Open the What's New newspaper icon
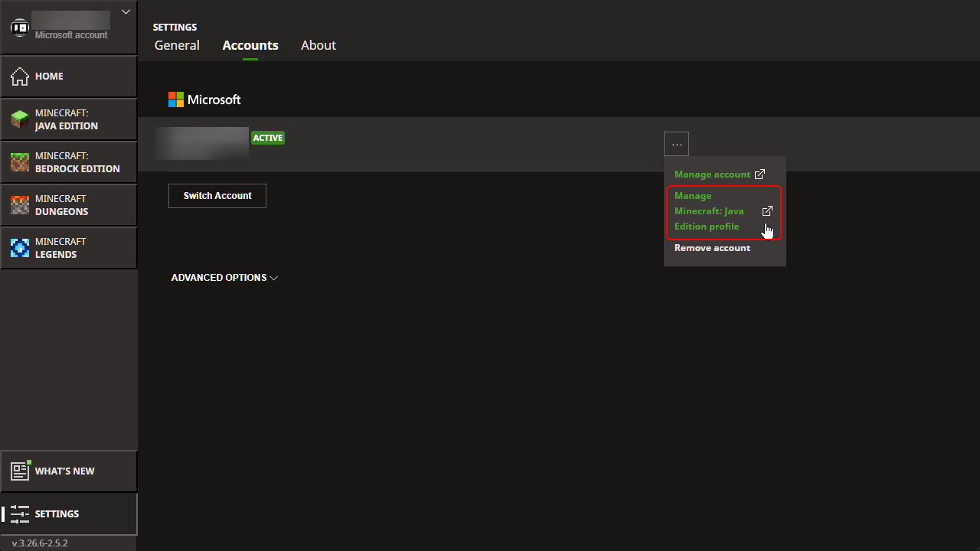 (20, 471)
